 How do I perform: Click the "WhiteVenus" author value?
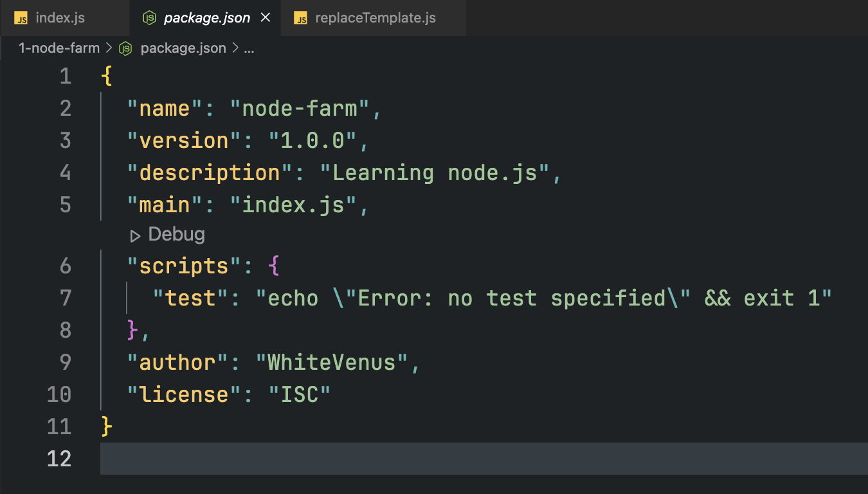coord(331,363)
